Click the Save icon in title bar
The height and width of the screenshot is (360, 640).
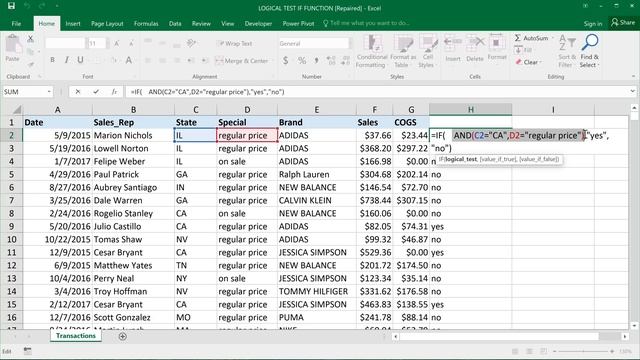(11, 6)
